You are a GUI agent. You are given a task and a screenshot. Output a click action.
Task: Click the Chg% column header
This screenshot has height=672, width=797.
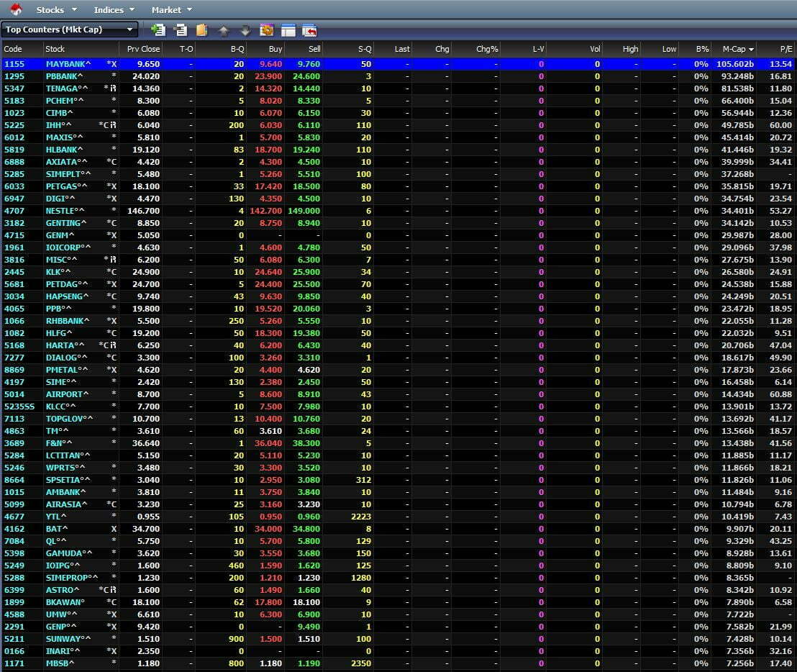(487, 49)
